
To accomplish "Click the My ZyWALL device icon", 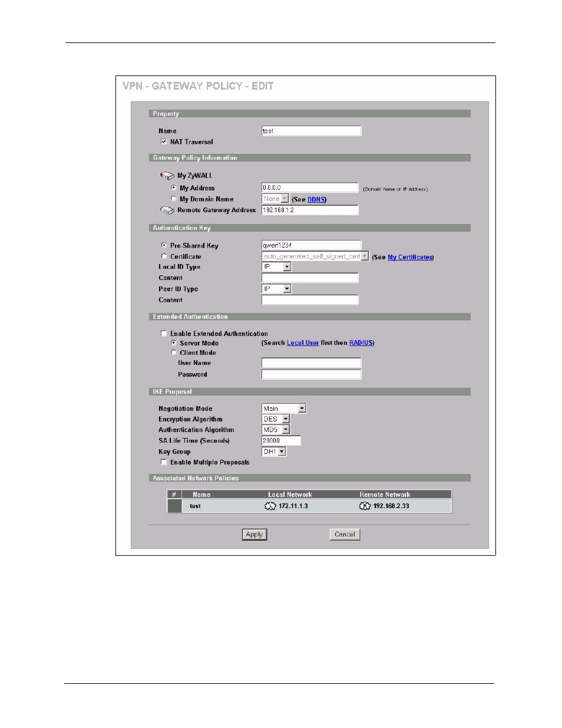I will [167, 176].
